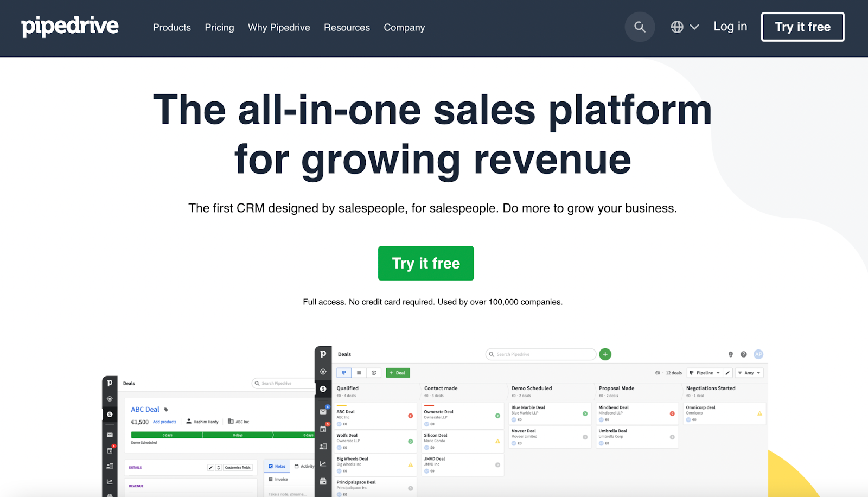Click the 'Big Wheels Deal' card title
Screen dimensions: 868x497
[352, 458]
